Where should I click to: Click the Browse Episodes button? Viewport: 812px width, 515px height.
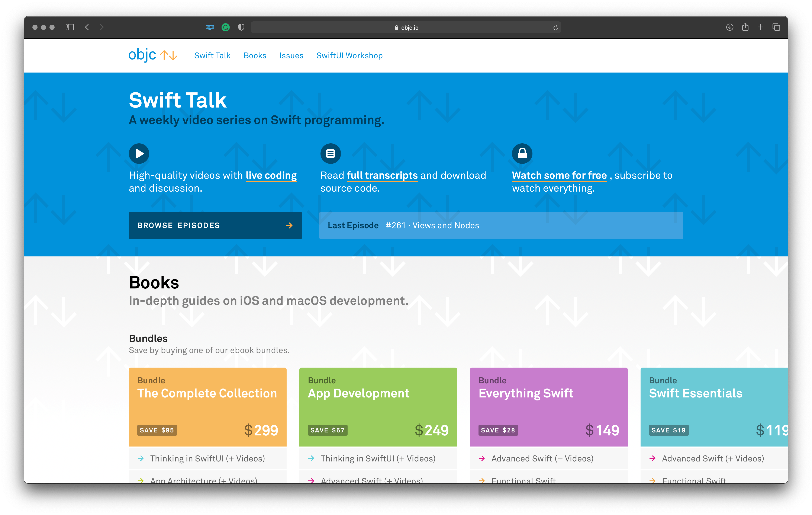pyautogui.click(x=215, y=225)
